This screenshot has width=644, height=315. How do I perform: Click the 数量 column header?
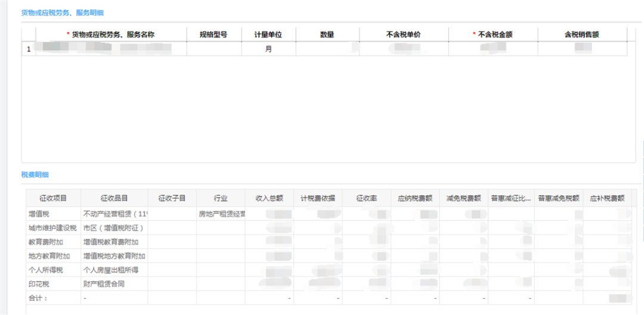[x=327, y=35]
